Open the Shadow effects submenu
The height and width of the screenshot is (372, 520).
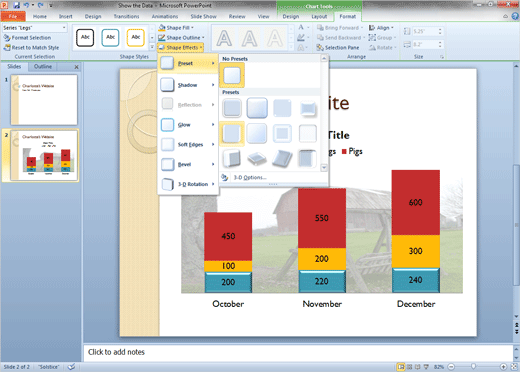[188, 85]
